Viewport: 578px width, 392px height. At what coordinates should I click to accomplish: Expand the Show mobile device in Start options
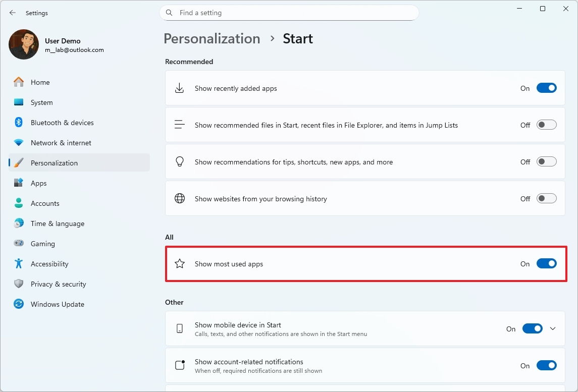[x=553, y=329]
